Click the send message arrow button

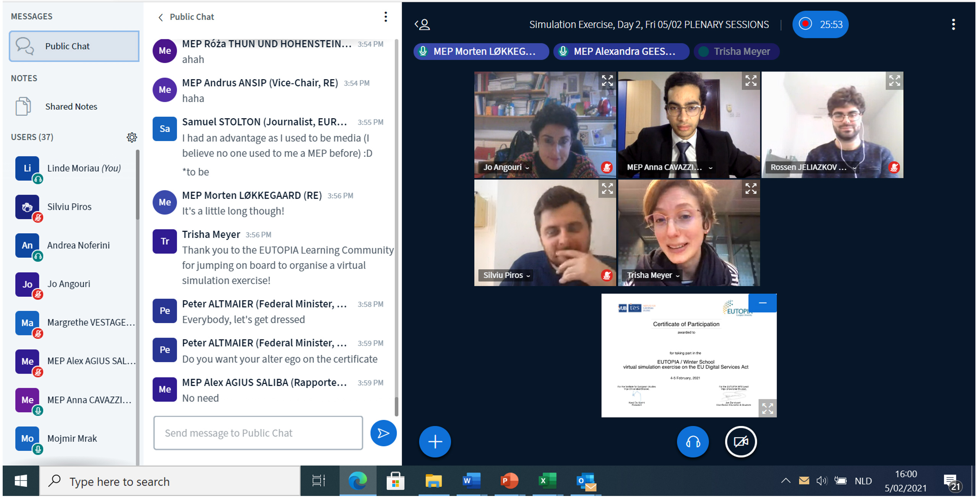pos(383,433)
